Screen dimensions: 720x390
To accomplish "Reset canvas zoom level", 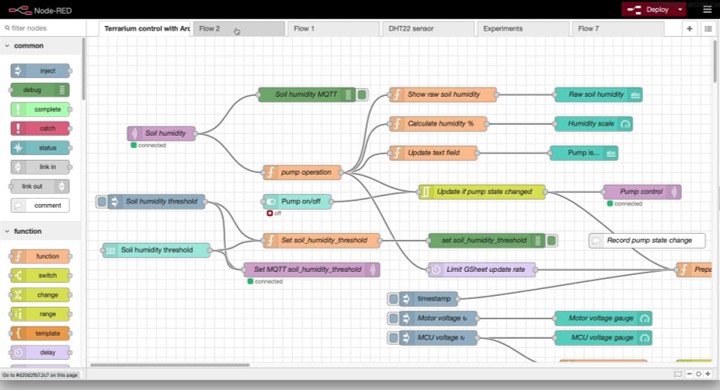I will (698, 374).
